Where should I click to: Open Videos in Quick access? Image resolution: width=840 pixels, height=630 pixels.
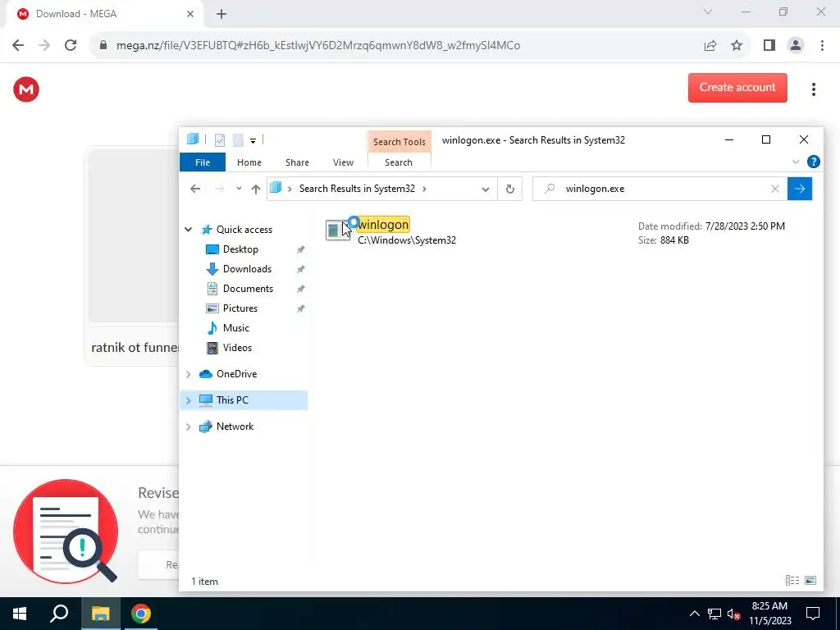coord(237,348)
